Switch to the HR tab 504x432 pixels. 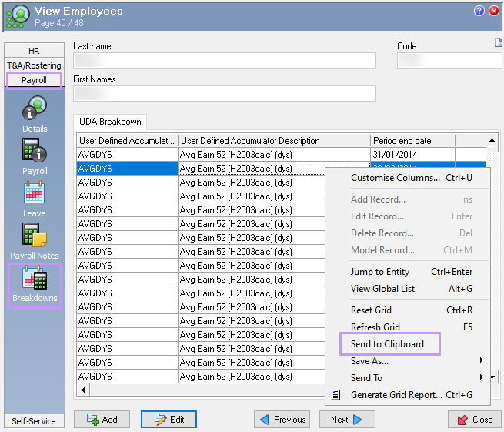pos(34,51)
